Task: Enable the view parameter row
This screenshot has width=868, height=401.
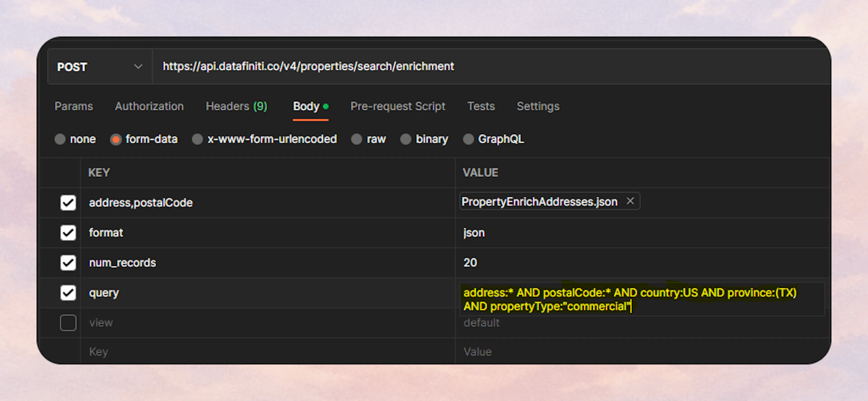Action: (x=68, y=323)
